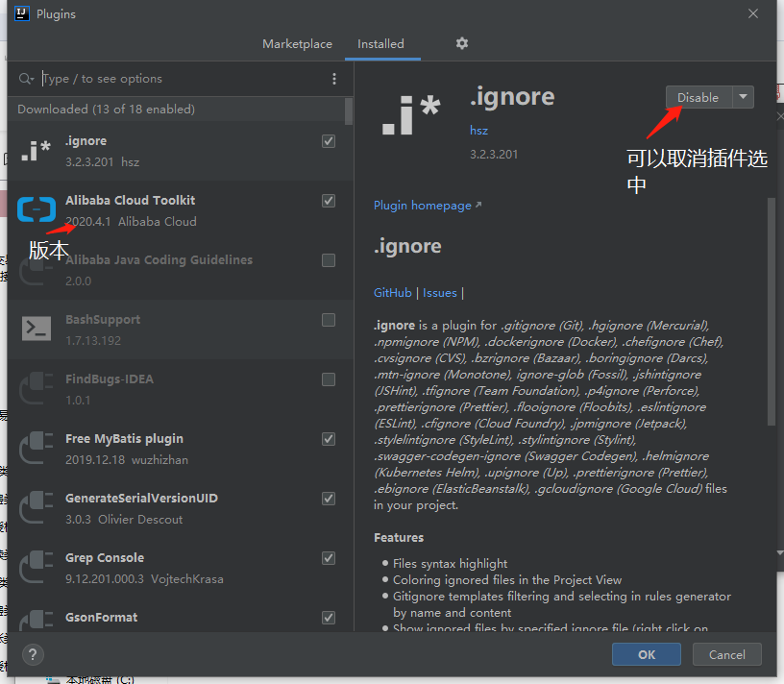This screenshot has width=784, height=684.
Task: Open the help question mark button
Action: point(33,654)
